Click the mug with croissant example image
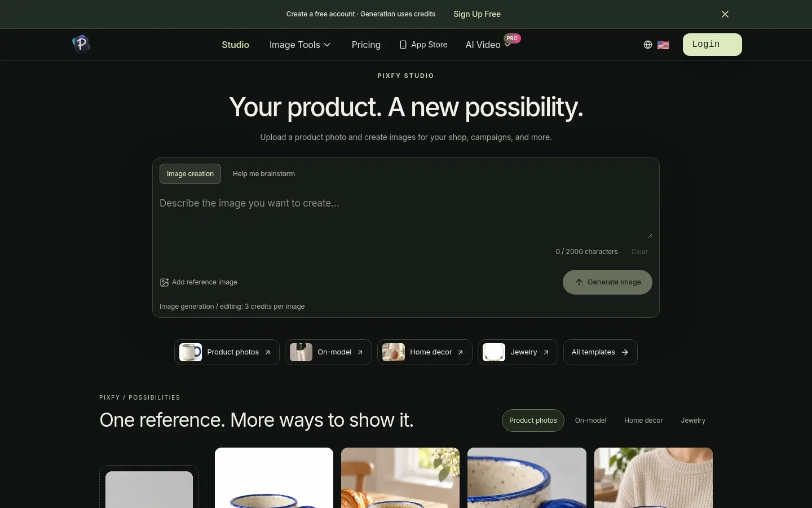This screenshot has height=508, width=812. 400,478
